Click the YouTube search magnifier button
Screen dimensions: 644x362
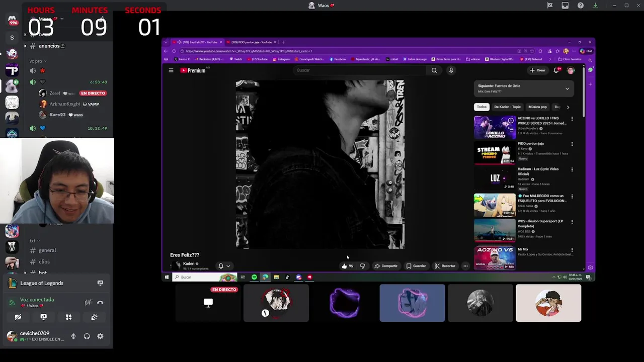(x=434, y=70)
